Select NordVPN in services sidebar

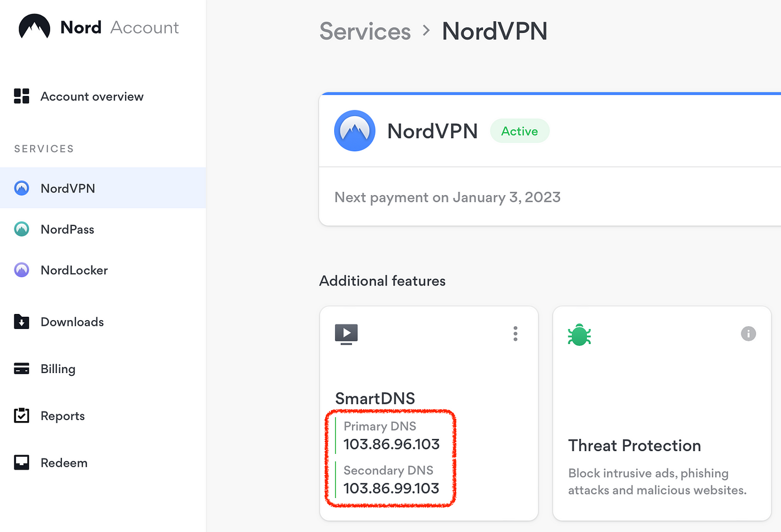[103, 188]
